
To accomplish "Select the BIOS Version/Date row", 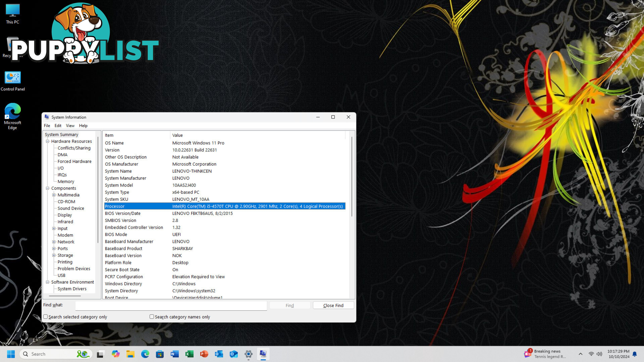I will (x=225, y=213).
